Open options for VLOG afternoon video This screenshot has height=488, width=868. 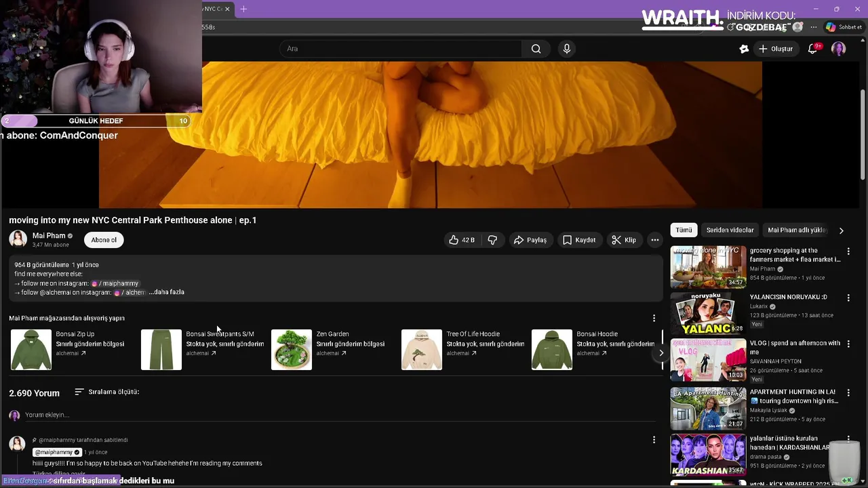[848, 344]
